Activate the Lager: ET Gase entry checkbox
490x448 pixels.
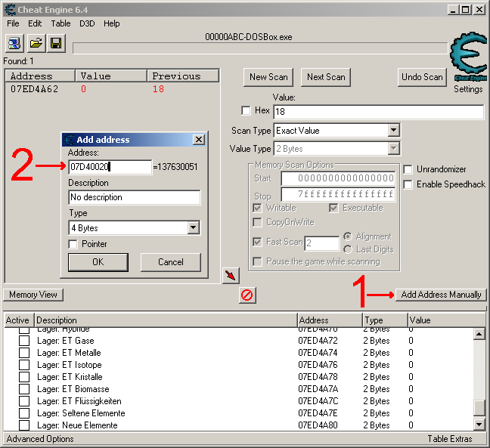(x=24, y=341)
